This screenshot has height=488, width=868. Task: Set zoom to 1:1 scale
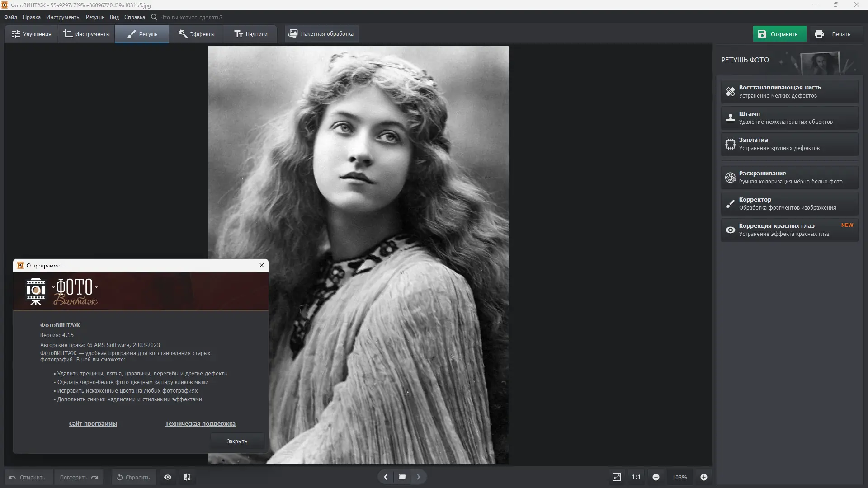pyautogui.click(x=636, y=477)
